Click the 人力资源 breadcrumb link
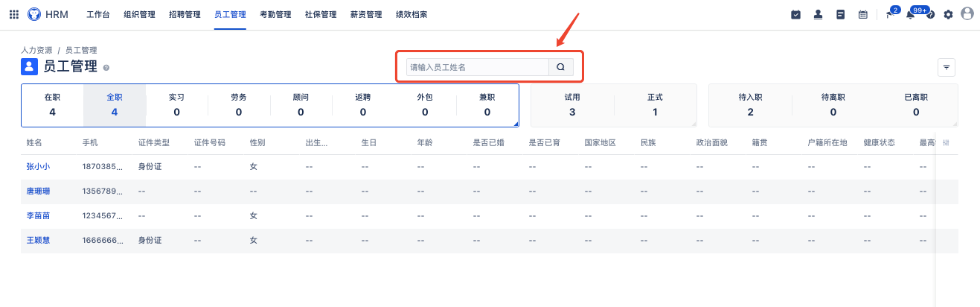The width and height of the screenshot is (980, 307). click(x=37, y=50)
